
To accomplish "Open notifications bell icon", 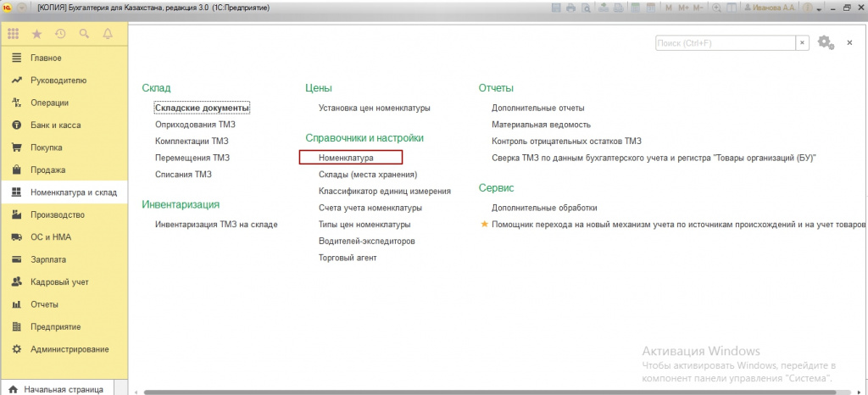I will coord(108,34).
